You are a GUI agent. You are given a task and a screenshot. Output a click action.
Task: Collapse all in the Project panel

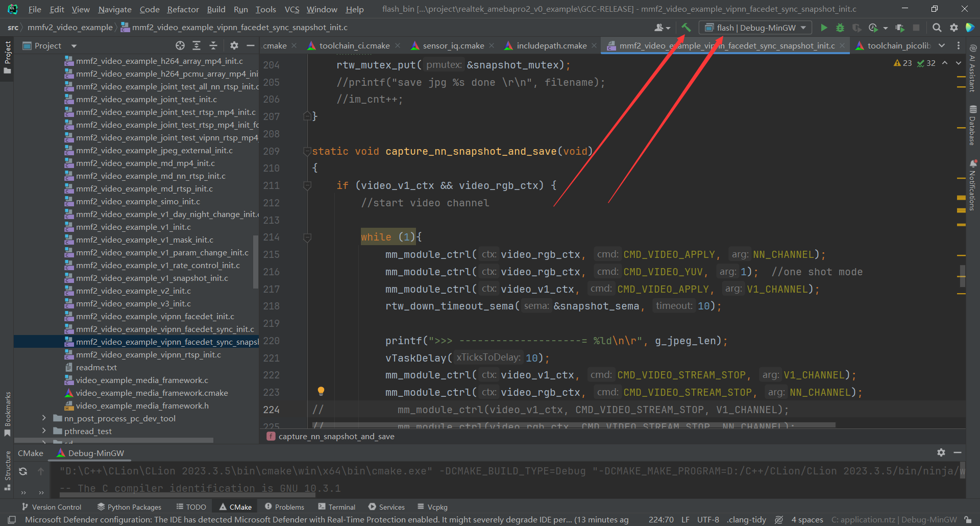point(213,45)
